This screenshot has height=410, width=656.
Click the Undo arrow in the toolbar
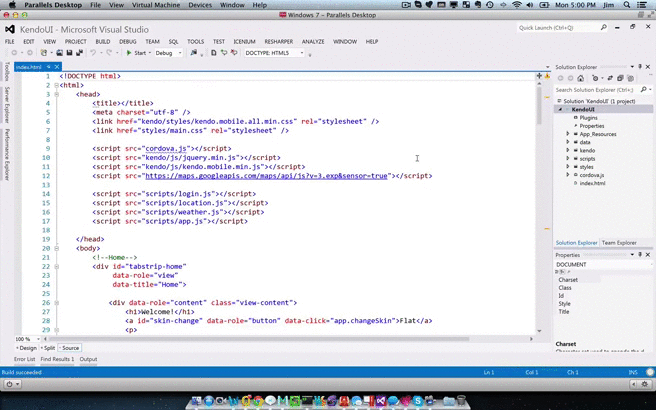click(93, 53)
